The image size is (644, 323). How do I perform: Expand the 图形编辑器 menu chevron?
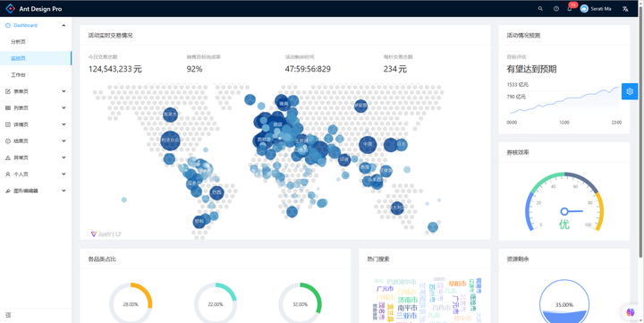(64, 191)
